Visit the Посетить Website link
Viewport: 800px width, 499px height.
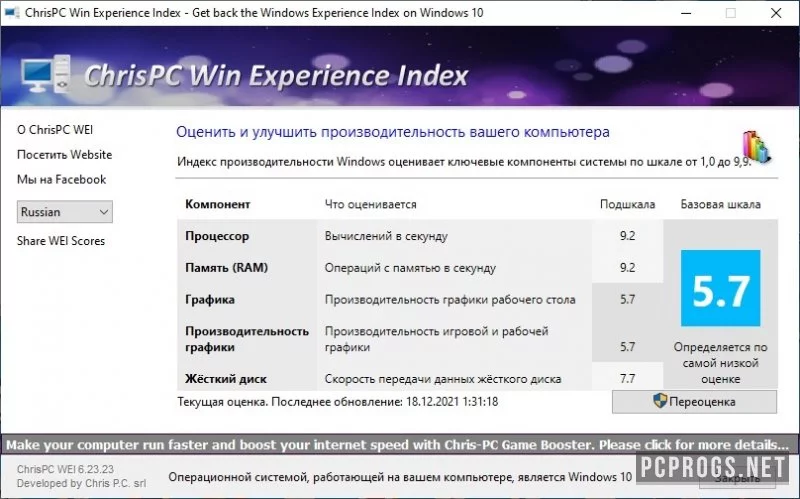[x=64, y=155]
